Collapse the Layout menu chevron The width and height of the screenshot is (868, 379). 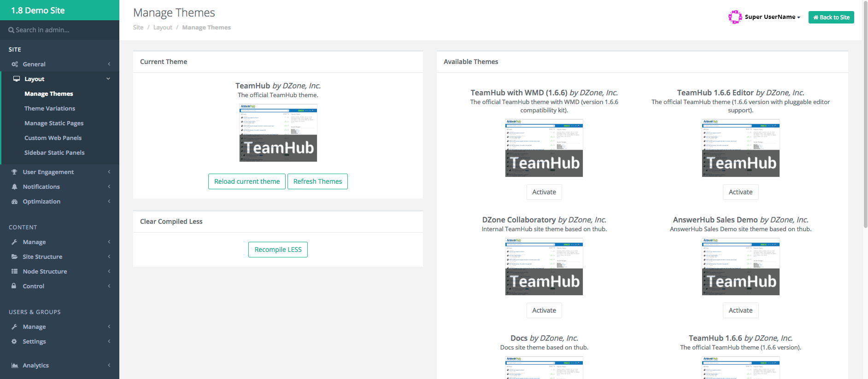(x=108, y=79)
